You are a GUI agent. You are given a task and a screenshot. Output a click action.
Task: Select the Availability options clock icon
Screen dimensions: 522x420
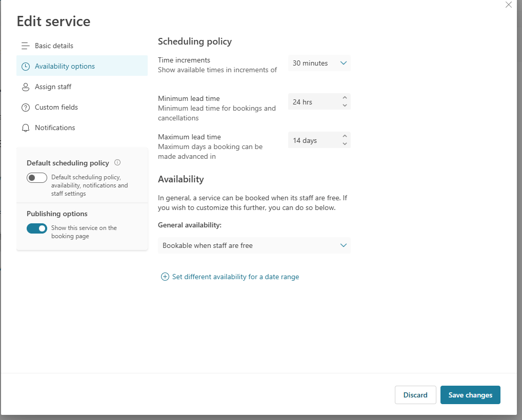pyautogui.click(x=25, y=66)
